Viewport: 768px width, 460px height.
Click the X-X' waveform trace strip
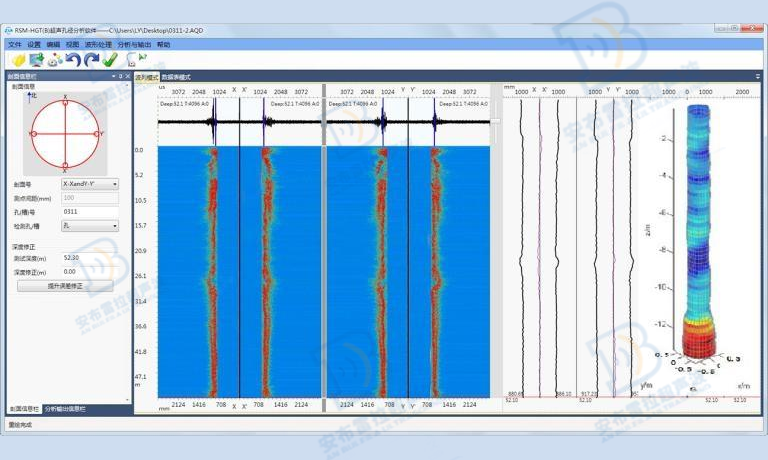pyautogui.click(x=240, y=122)
